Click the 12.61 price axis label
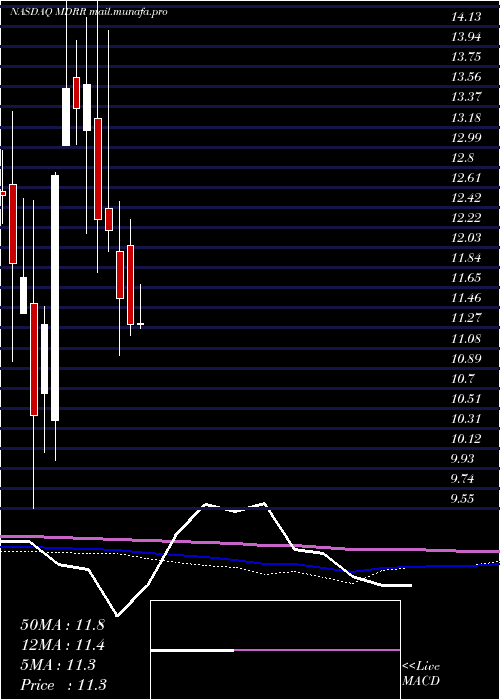Viewport: 500px width, 700px height. pyautogui.click(x=467, y=178)
